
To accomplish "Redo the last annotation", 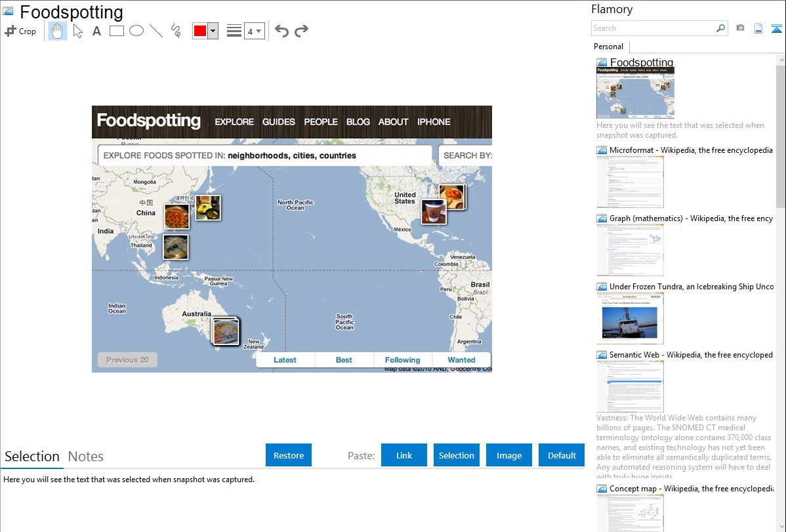I will 301,31.
